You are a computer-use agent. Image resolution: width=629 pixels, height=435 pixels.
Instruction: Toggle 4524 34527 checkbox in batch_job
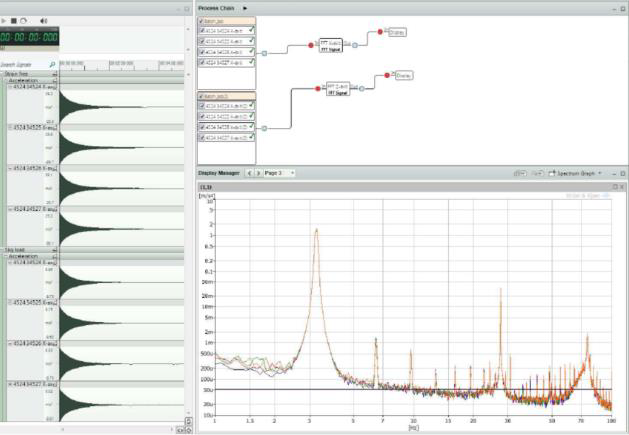pos(203,63)
